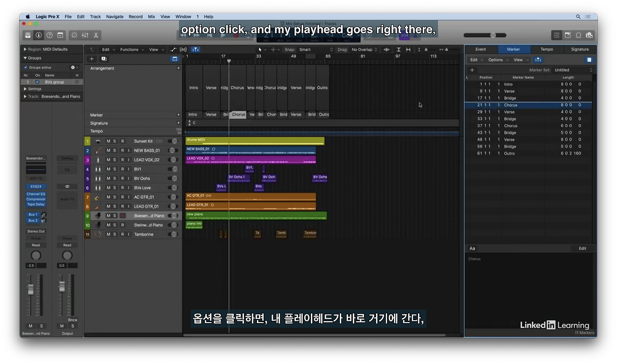The image size is (617, 364).
Task: Expand the Settings disclosure triangle
Action: point(26,89)
